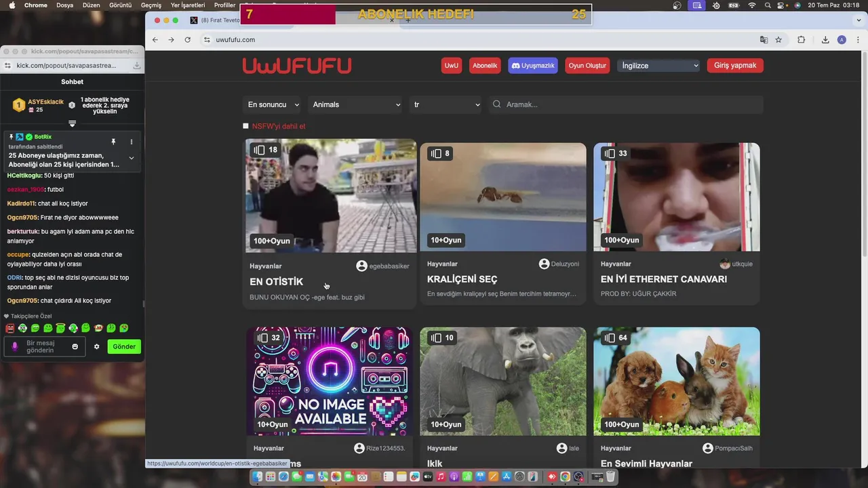This screenshot has width=868, height=488.
Task: Open macOS Spotlight search icon
Action: click(x=768, y=5)
